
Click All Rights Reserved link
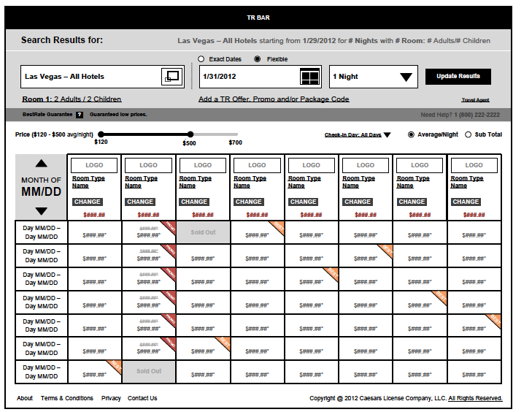point(475,398)
